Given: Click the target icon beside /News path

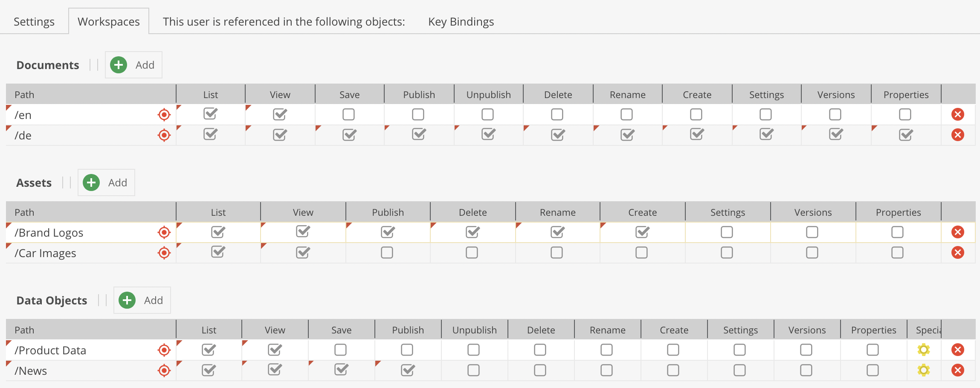Looking at the screenshot, I should point(164,371).
